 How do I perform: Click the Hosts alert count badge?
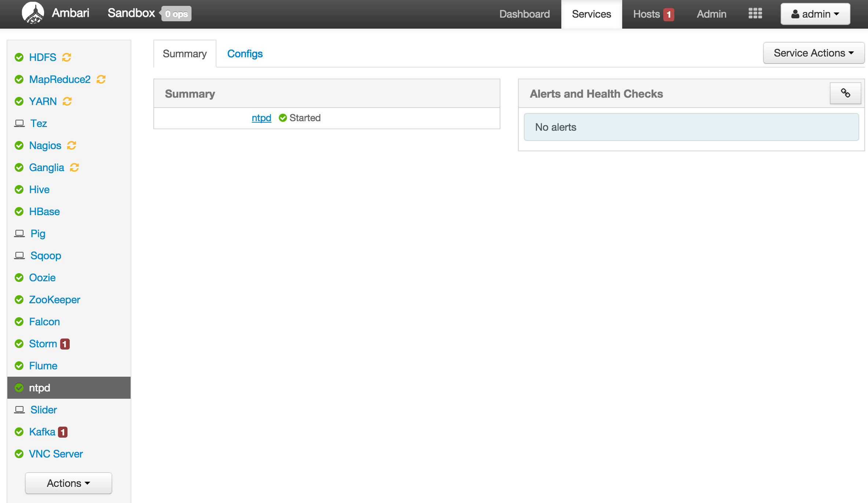(669, 14)
